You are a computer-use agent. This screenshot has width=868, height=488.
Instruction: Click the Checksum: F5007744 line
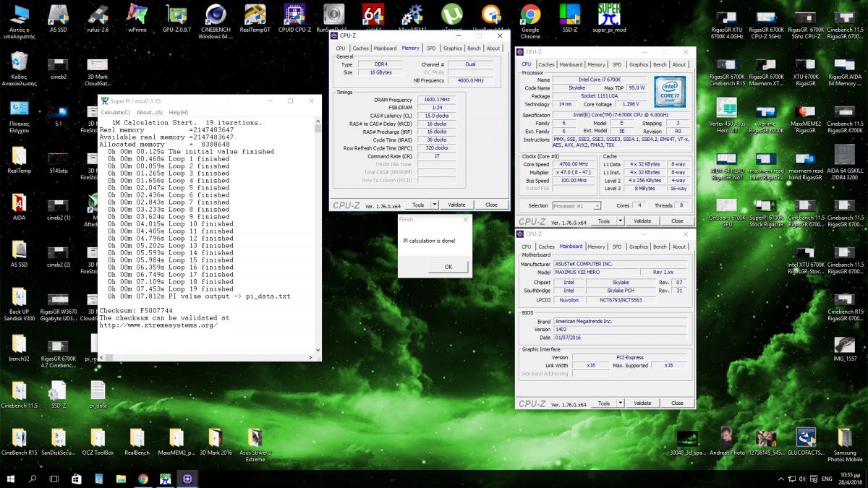[136, 310]
